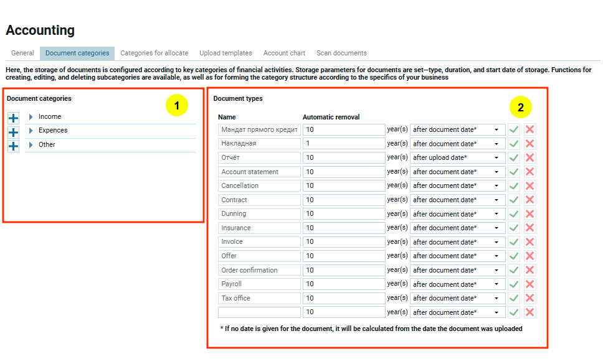Switch to the Account chart tab
603x364 pixels.
click(284, 54)
